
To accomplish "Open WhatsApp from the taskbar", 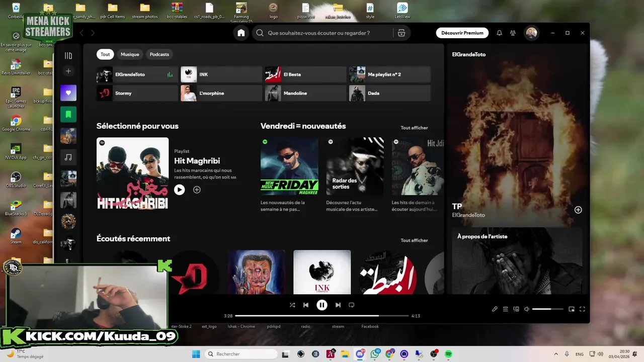I will click(375, 354).
